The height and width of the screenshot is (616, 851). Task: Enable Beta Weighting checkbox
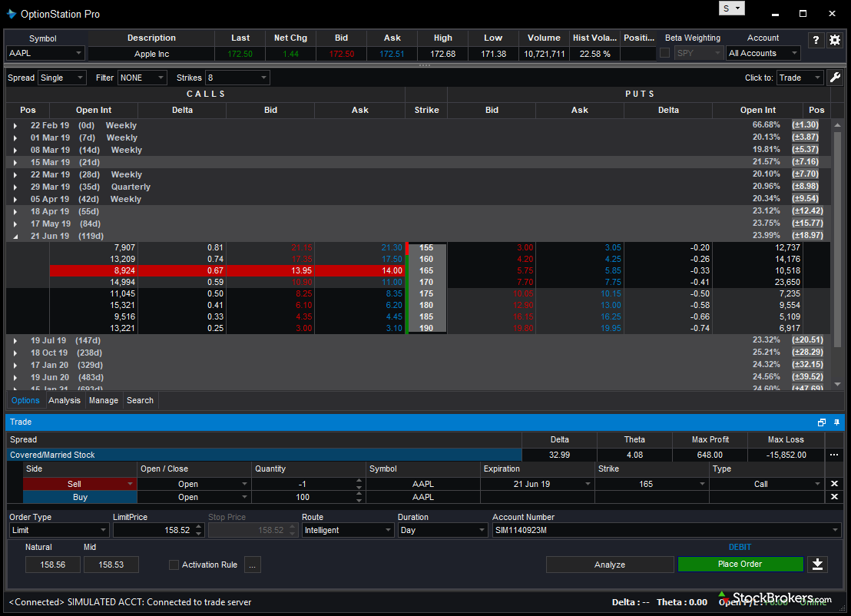[x=664, y=53]
